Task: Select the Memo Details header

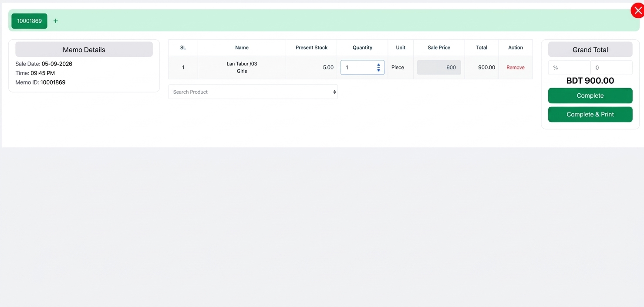Action: click(x=84, y=50)
